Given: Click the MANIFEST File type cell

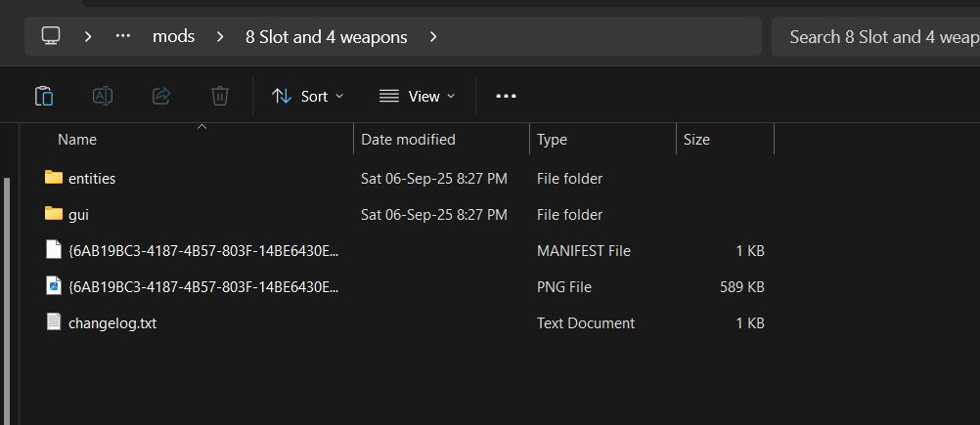Looking at the screenshot, I should [584, 251].
